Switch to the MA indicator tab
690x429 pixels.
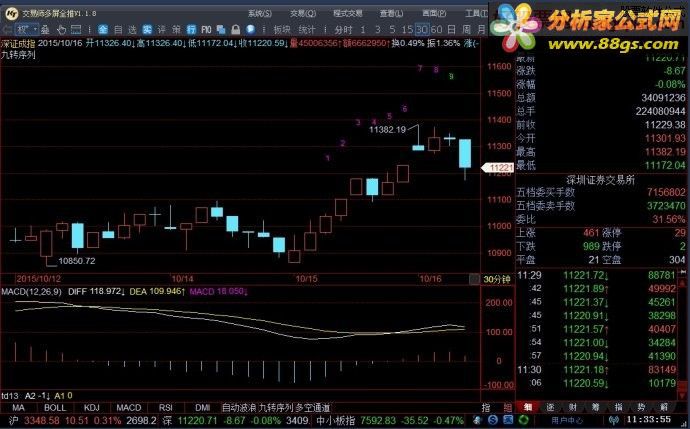(18, 407)
